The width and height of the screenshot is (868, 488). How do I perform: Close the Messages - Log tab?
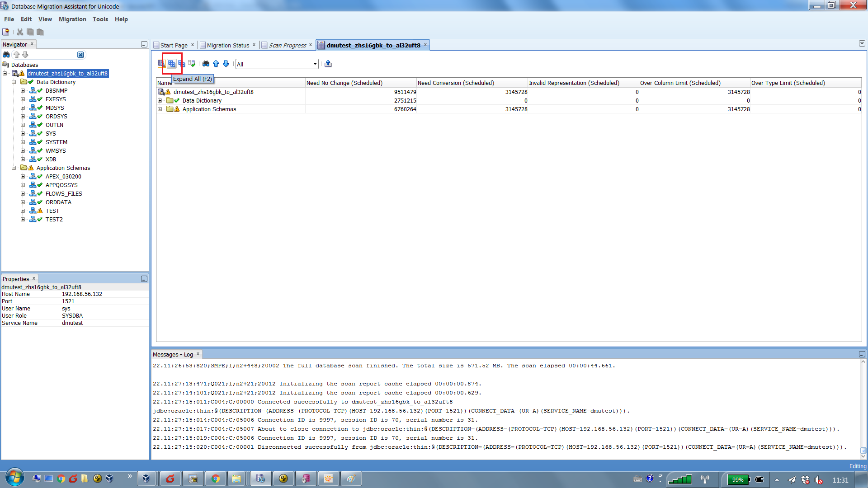click(198, 354)
